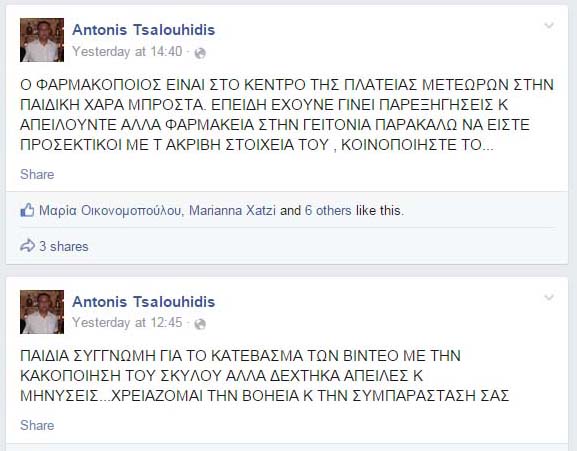Click the share arrow icon beside 3 shares
Viewport: 577px width, 451px height.
27,246
